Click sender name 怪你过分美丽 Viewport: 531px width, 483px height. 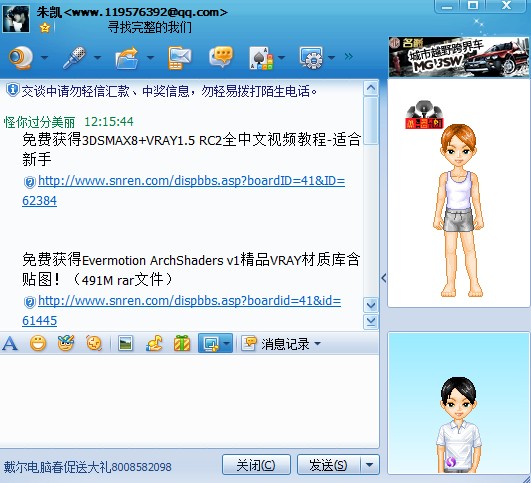click(x=39, y=122)
